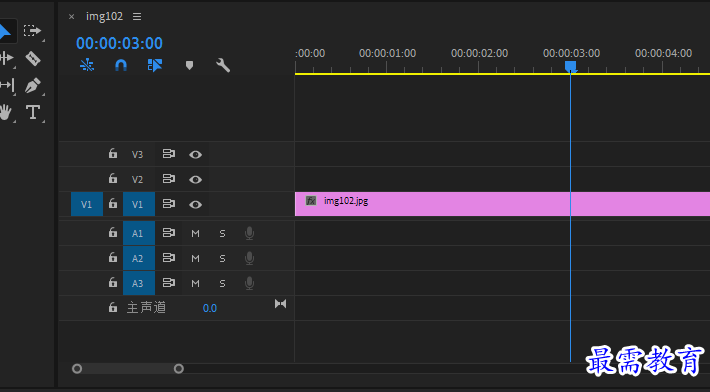Image resolution: width=710 pixels, height=392 pixels.
Task: Select the Hand tool
Action: click(x=5, y=112)
